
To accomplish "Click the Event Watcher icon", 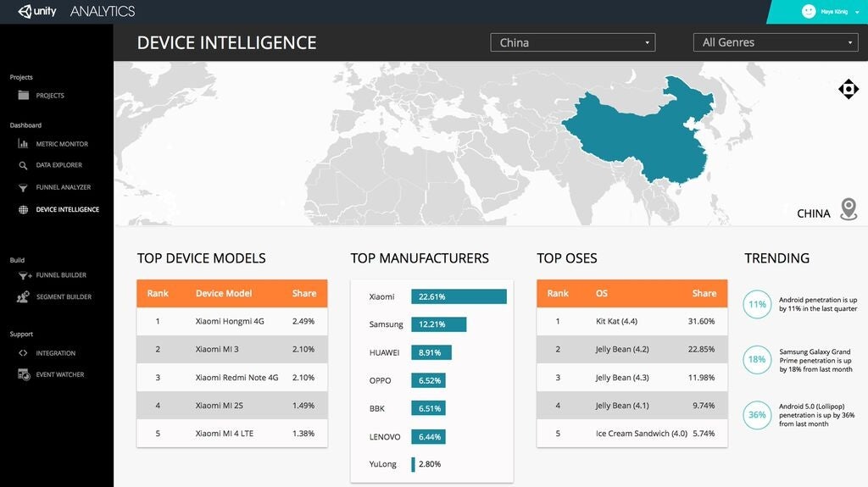I will click(23, 374).
